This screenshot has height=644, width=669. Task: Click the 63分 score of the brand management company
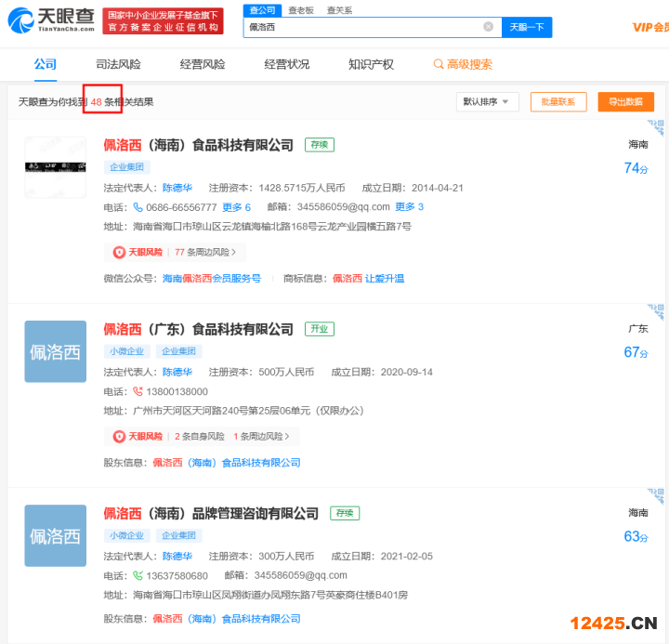pos(636,536)
